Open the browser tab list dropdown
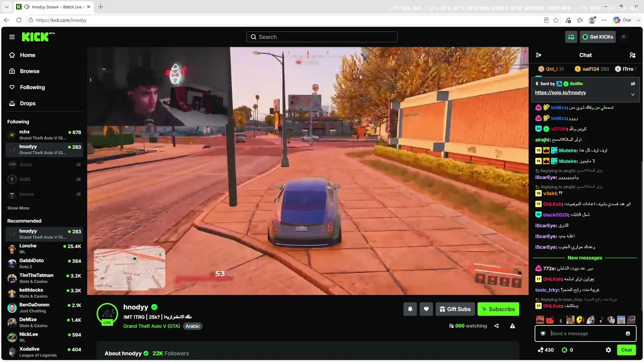The width and height of the screenshot is (644, 362). coord(7,7)
